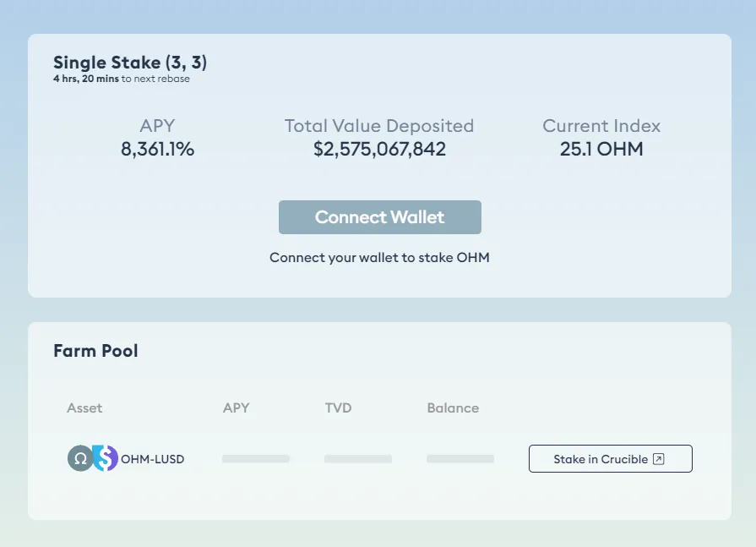Click the 25.1 OHM current index value
This screenshot has width=756, height=547.
(x=601, y=150)
